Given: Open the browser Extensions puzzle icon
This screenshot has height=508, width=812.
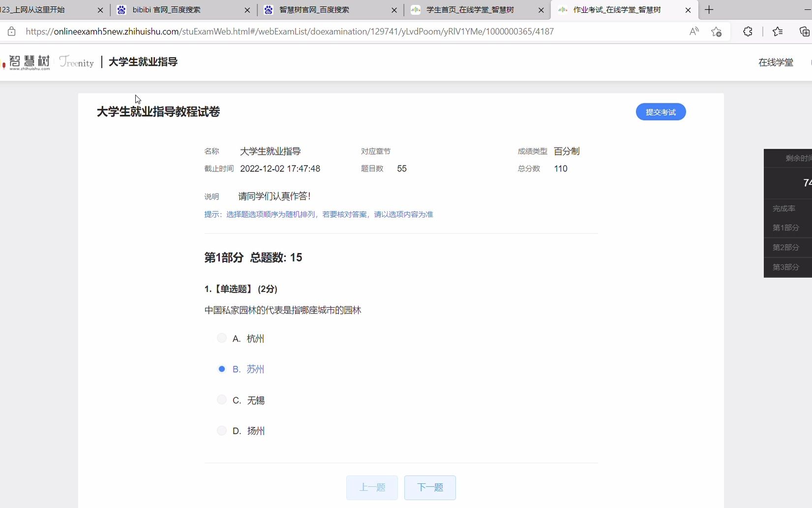Looking at the screenshot, I should (x=748, y=32).
